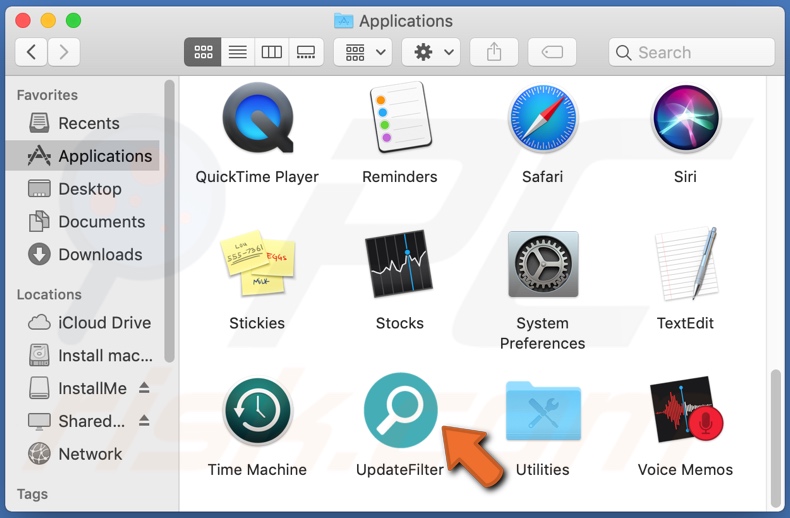The height and width of the screenshot is (518, 790).
Task: Select the Stocks app icon
Action: [400, 263]
